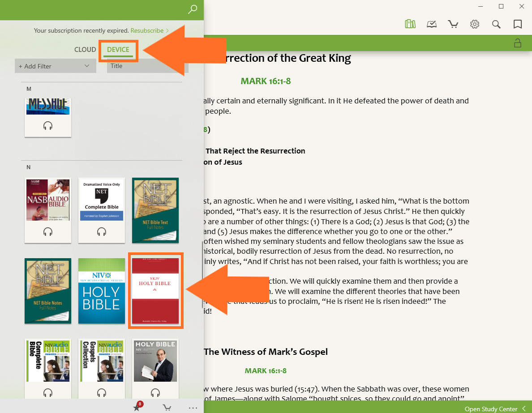Expand the Add Filter dropdown

[55, 66]
